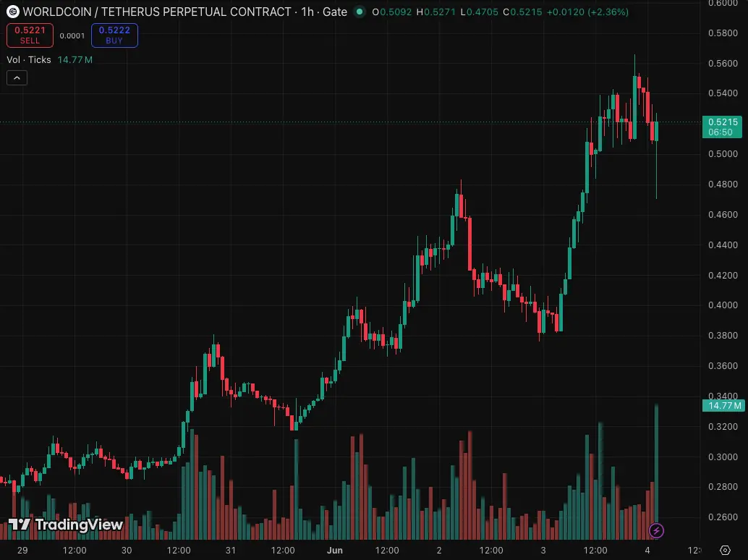Click the H0.5271 high value in header
Screen dimensions: 748x560
click(436, 12)
